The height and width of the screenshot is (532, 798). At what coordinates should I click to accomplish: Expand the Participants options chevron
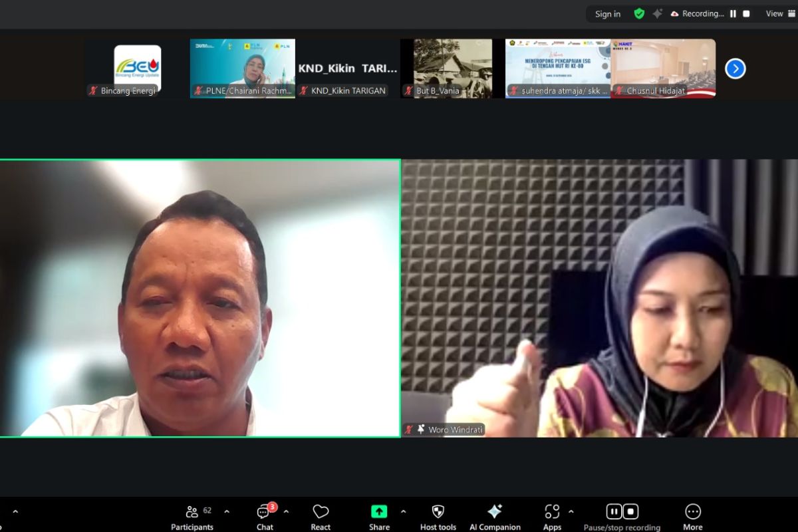click(x=227, y=511)
